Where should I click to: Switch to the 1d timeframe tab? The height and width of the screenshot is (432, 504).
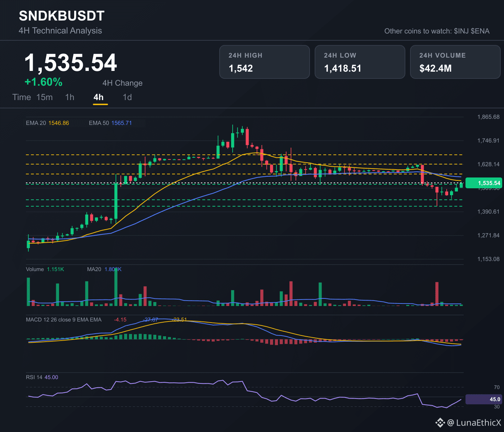127,97
